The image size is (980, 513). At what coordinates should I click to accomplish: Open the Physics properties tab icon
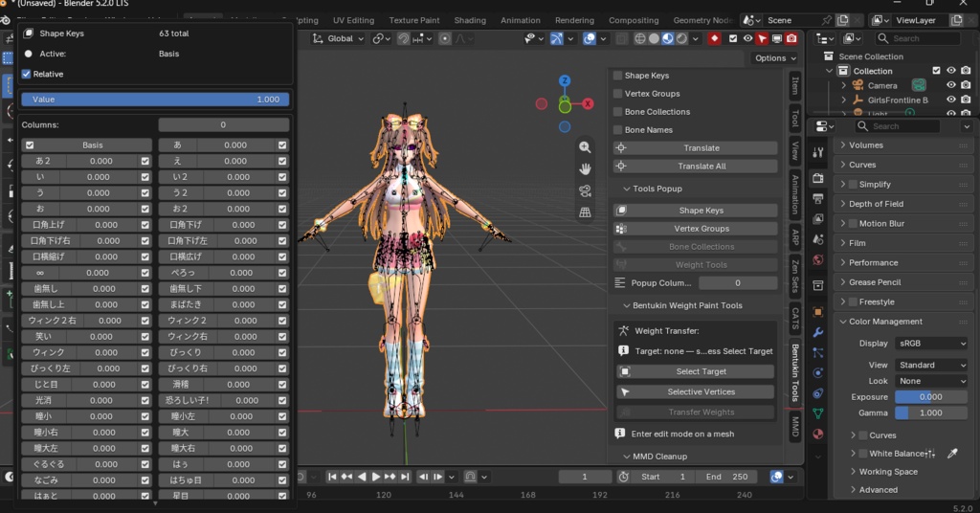point(817,373)
